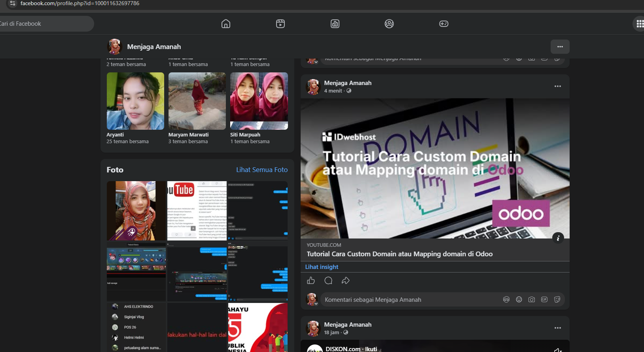Go to Facebook Home icon
The image size is (644, 352).
[x=226, y=24]
